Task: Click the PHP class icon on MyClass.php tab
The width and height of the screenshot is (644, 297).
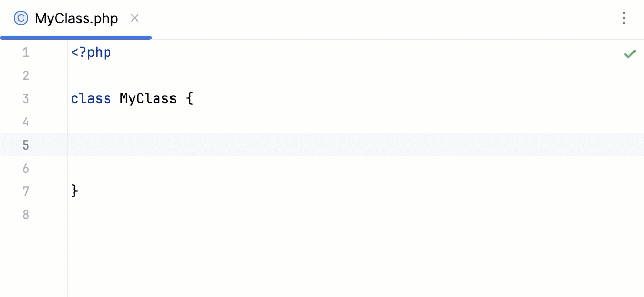Action: (x=21, y=18)
